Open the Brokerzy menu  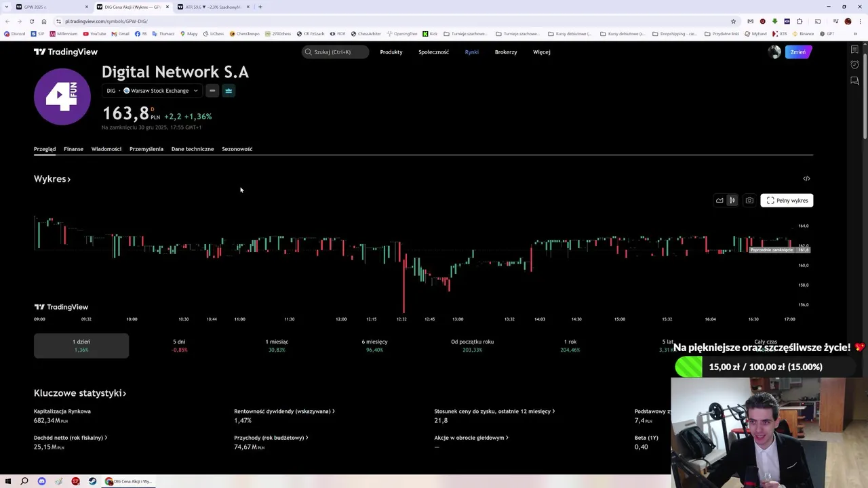[506, 52]
